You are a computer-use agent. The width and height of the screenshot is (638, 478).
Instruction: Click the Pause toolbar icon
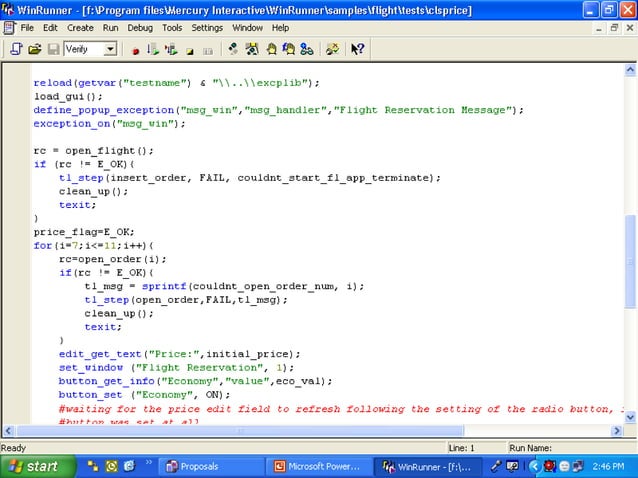pyautogui.click(x=208, y=51)
